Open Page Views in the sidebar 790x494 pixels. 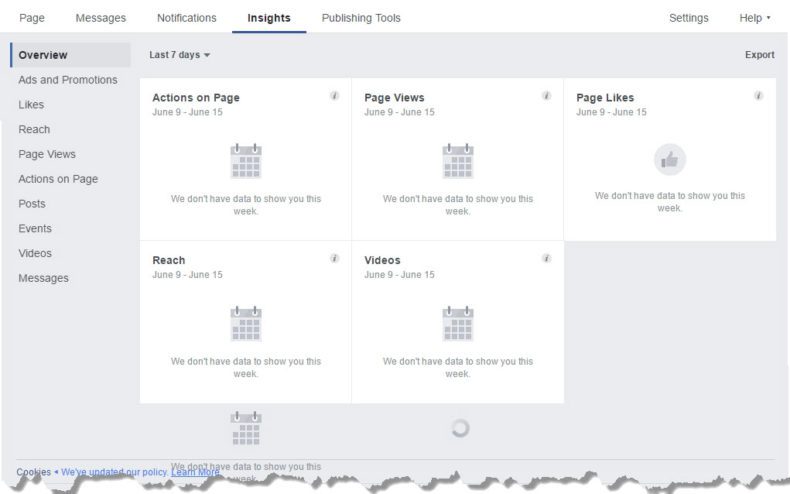47,154
